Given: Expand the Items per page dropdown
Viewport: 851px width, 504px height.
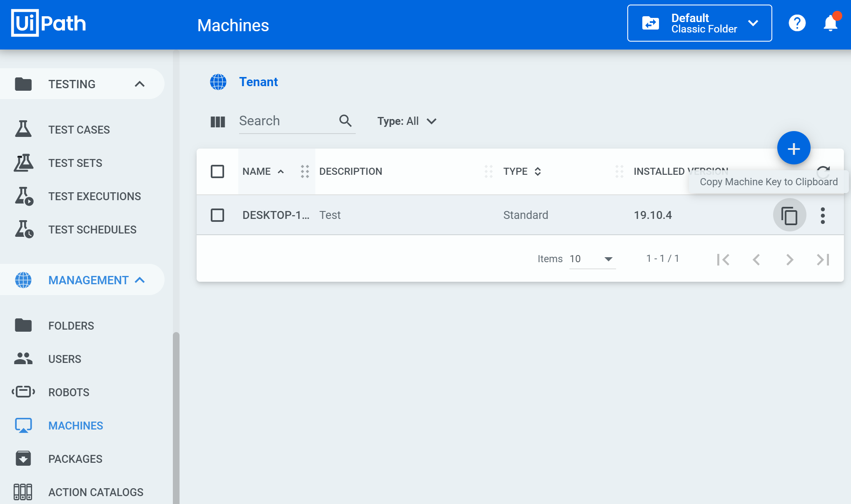Looking at the screenshot, I should 592,259.
